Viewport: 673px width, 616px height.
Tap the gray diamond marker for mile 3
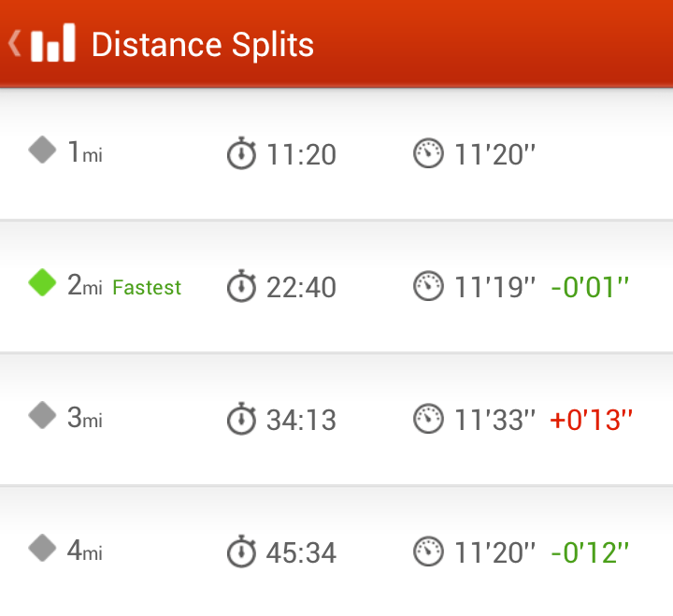point(43,415)
